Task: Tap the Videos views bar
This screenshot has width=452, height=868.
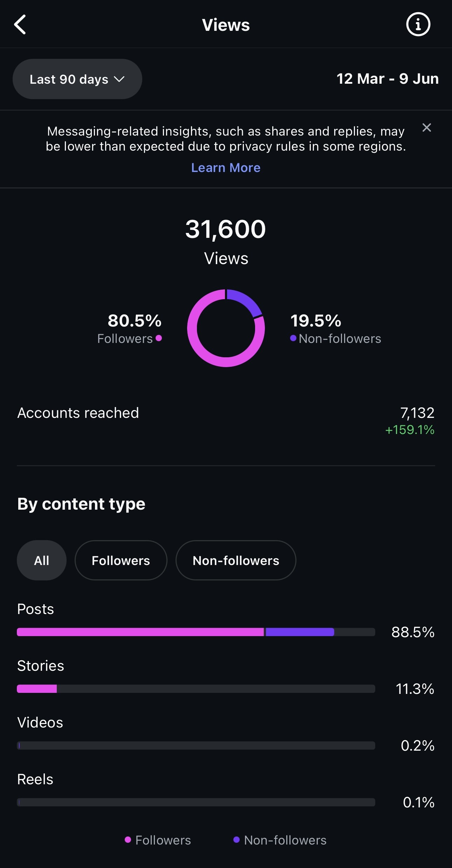Action: pyautogui.click(x=196, y=745)
